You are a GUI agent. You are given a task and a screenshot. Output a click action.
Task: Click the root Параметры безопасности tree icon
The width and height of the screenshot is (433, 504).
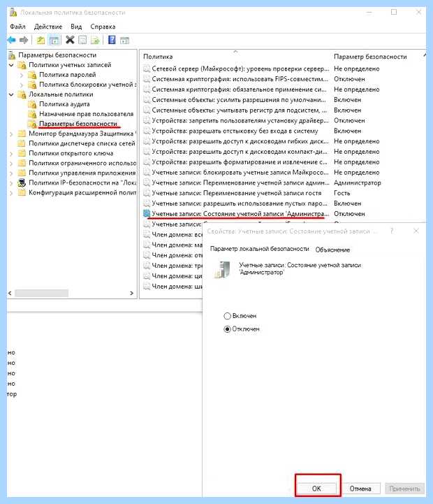click(x=12, y=55)
